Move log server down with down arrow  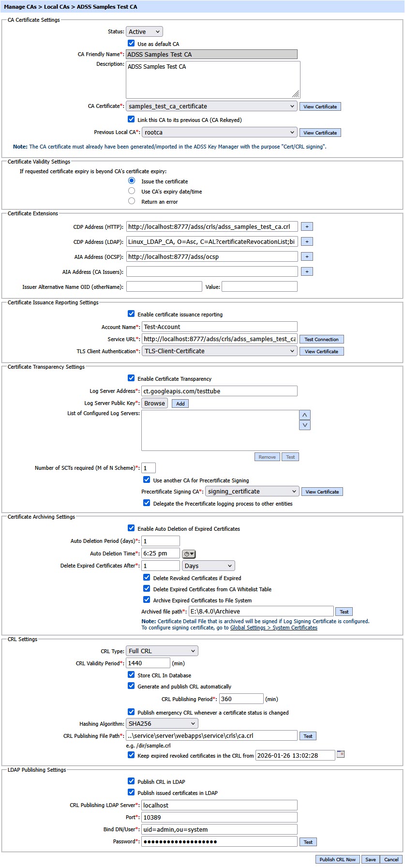pyautogui.click(x=305, y=425)
